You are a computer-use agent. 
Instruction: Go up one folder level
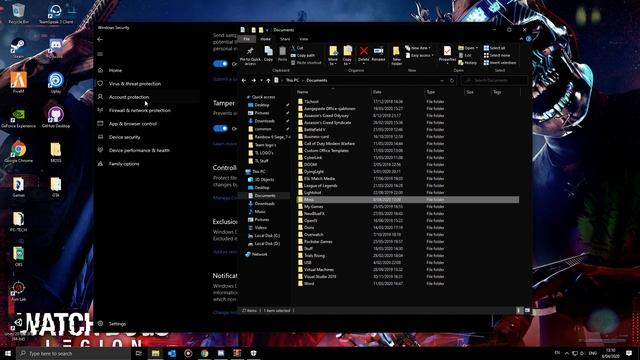click(x=268, y=80)
